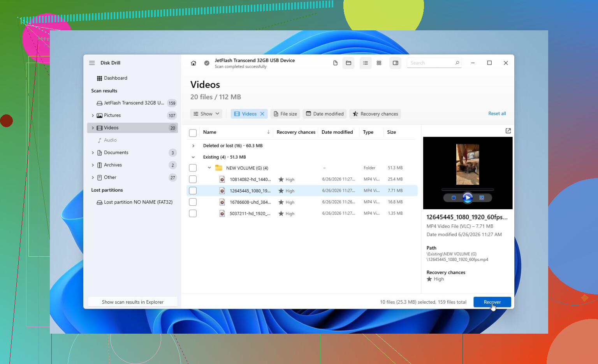Screen dimensions: 598x364
Task: Expand the Pictures category in sidebar
Action: click(93, 115)
